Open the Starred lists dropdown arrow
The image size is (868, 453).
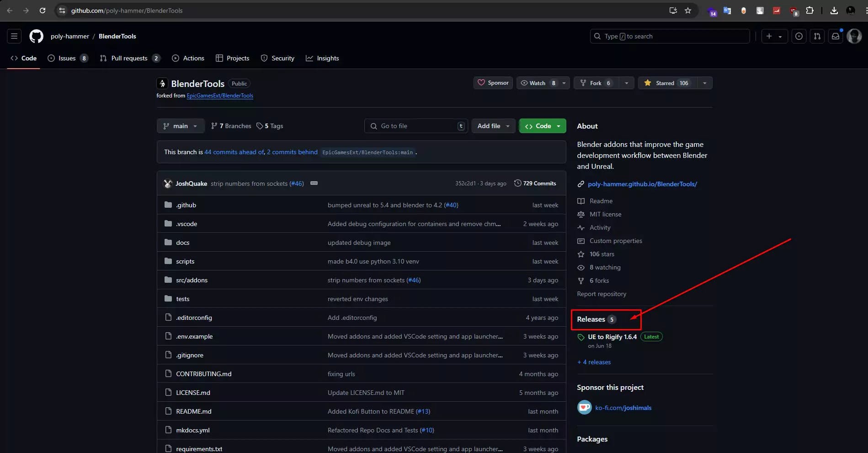(705, 83)
